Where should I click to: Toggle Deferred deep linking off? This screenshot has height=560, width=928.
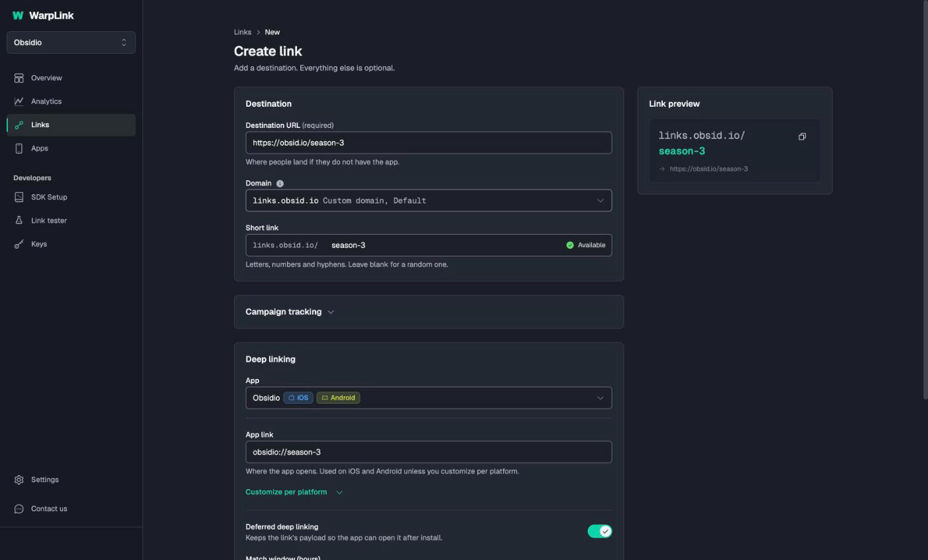coord(599,532)
